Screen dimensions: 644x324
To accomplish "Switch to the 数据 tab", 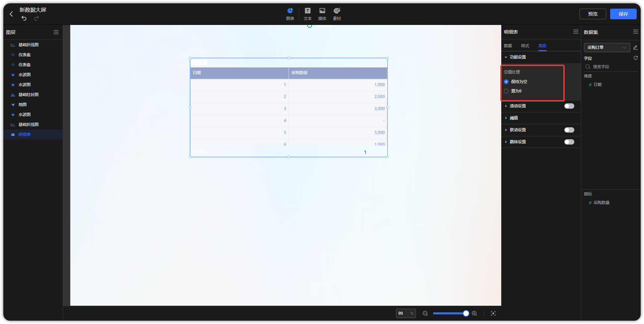I will tap(508, 46).
